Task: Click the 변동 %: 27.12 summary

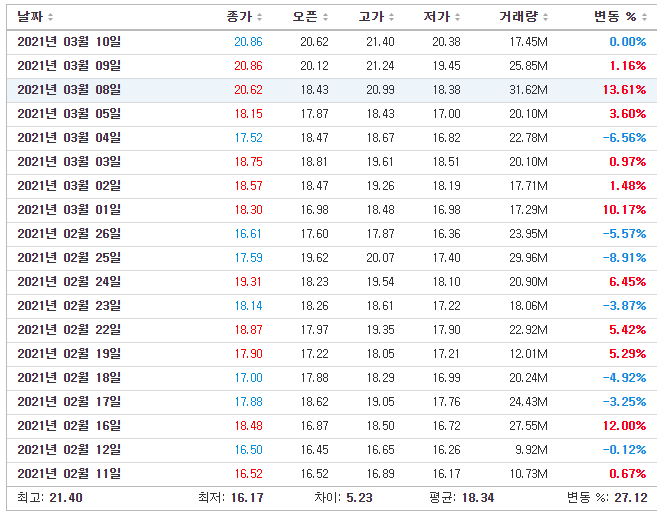Action: [x=607, y=498]
